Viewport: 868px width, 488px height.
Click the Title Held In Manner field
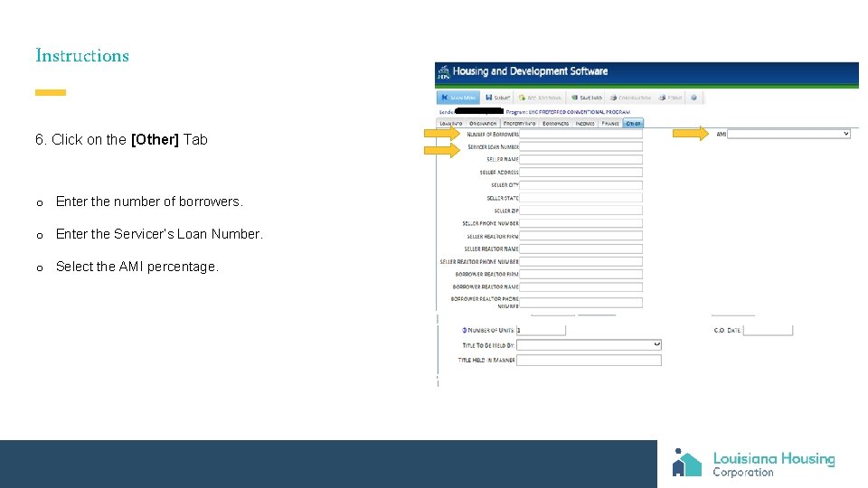(589, 361)
